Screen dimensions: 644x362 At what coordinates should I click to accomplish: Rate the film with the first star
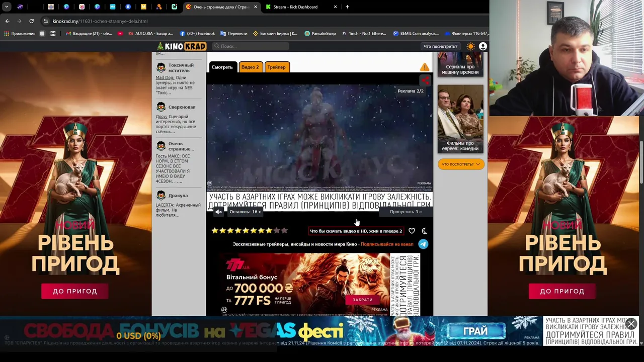[215, 231]
